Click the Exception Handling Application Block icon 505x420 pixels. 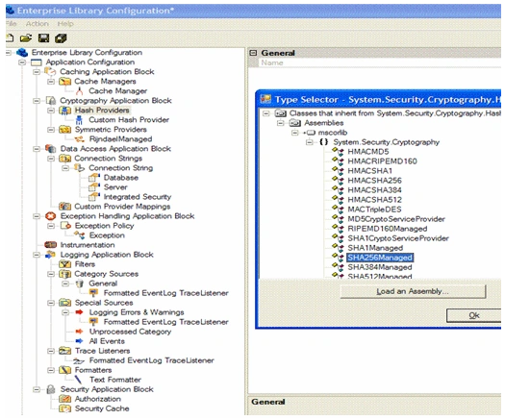click(51, 216)
